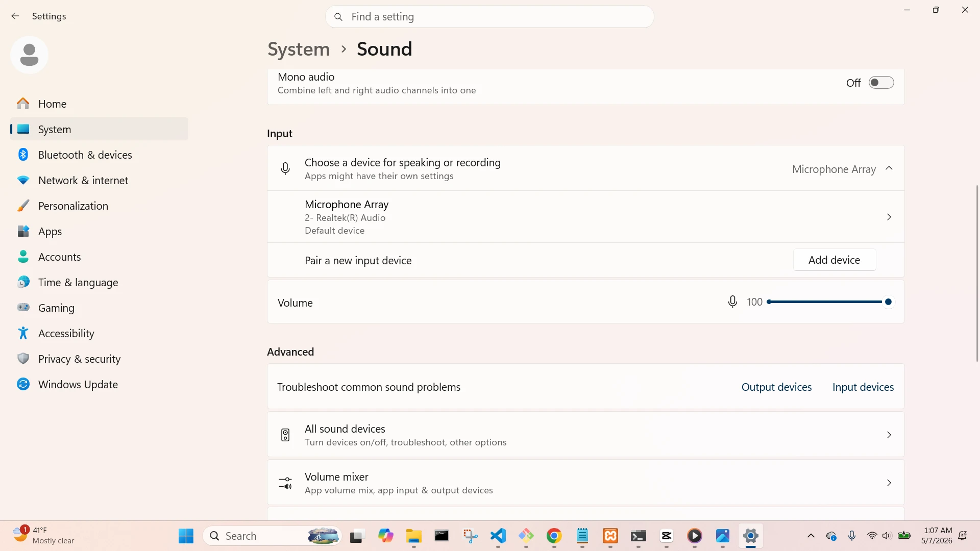Viewport: 980px width, 551px height.
Task: Click the Settings gear taskbar icon
Action: [751, 536]
